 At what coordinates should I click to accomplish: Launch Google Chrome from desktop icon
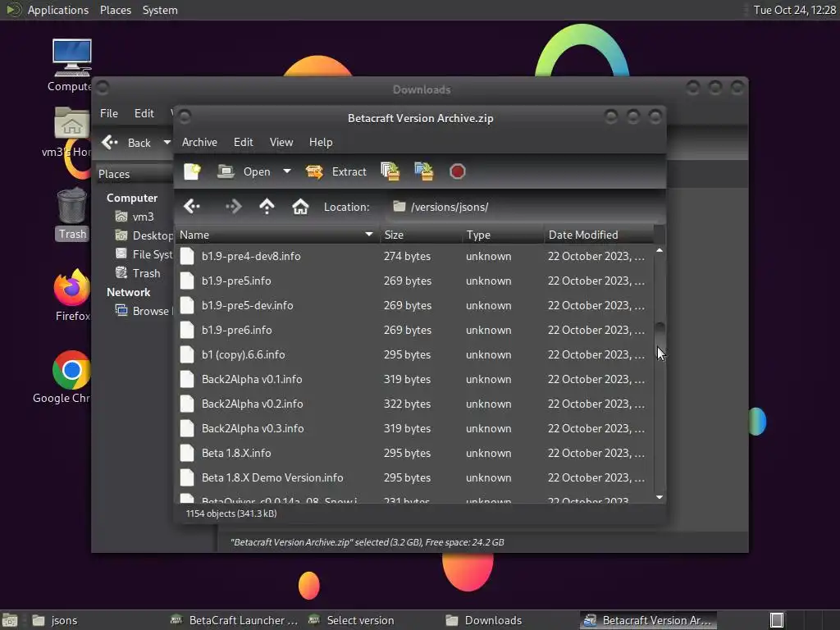(64, 377)
